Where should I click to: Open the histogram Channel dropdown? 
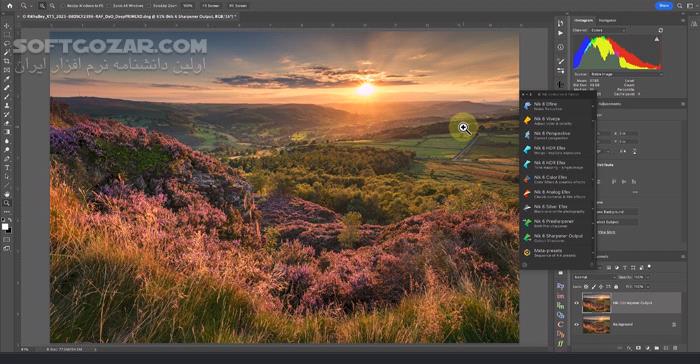608,30
